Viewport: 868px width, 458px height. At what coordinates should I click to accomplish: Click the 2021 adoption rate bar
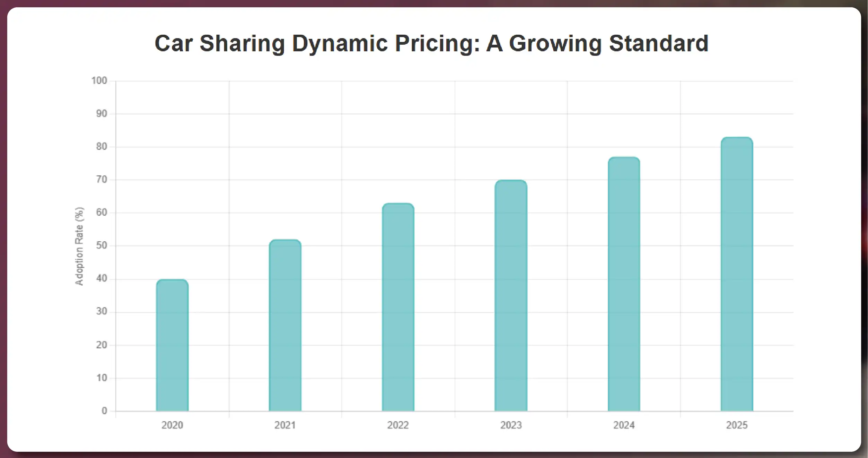pyautogui.click(x=285, y=325)
